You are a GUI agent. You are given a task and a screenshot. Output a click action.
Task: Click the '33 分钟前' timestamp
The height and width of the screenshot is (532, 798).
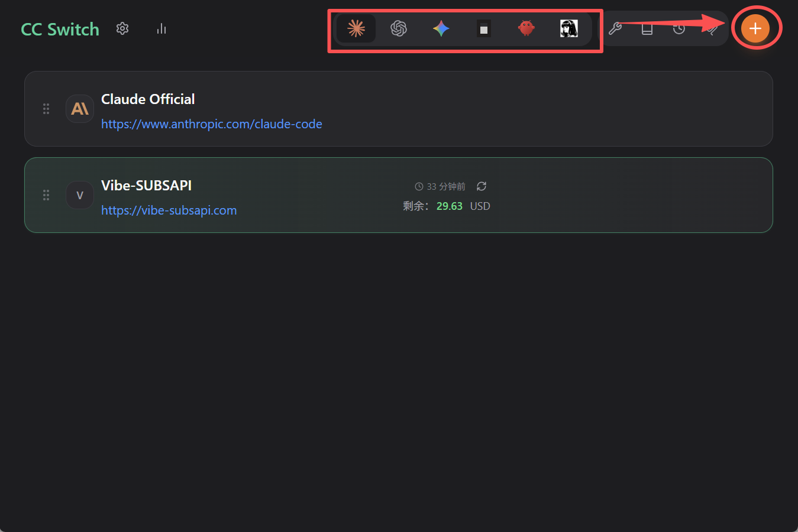[446, 186]
